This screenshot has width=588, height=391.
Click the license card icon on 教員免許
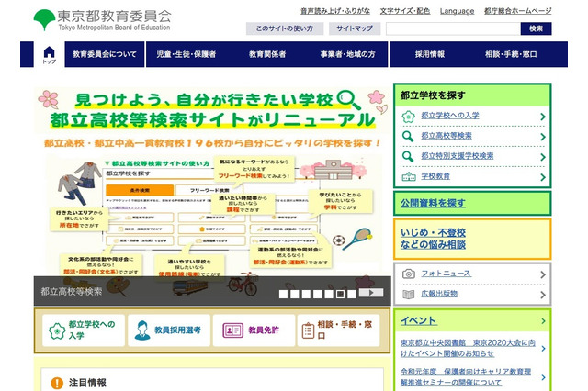coord(232,330)
